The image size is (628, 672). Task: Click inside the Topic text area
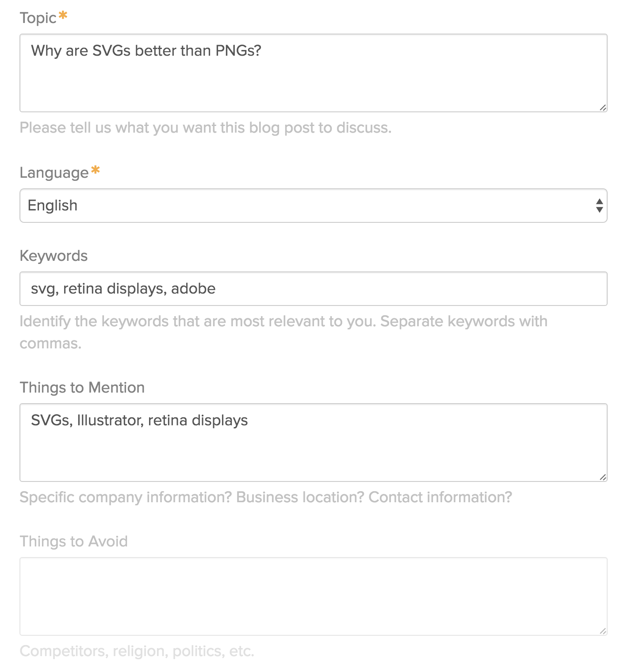[x=313, y=73]
